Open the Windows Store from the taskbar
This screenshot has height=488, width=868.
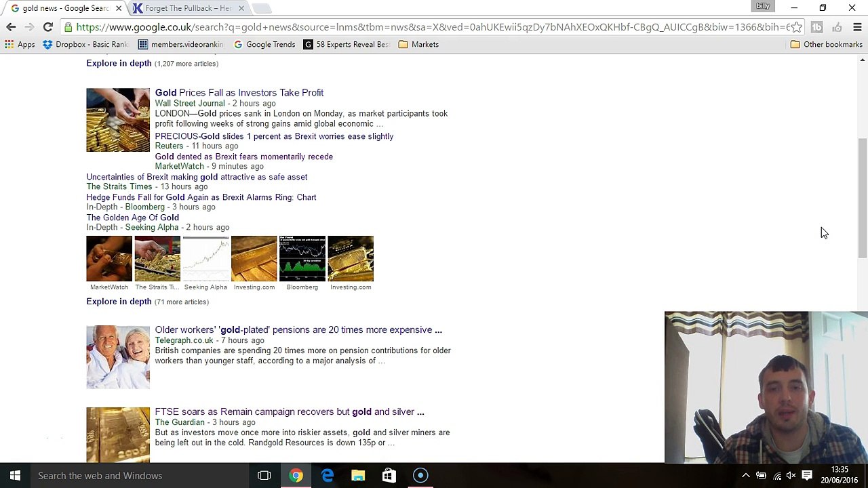389,476
